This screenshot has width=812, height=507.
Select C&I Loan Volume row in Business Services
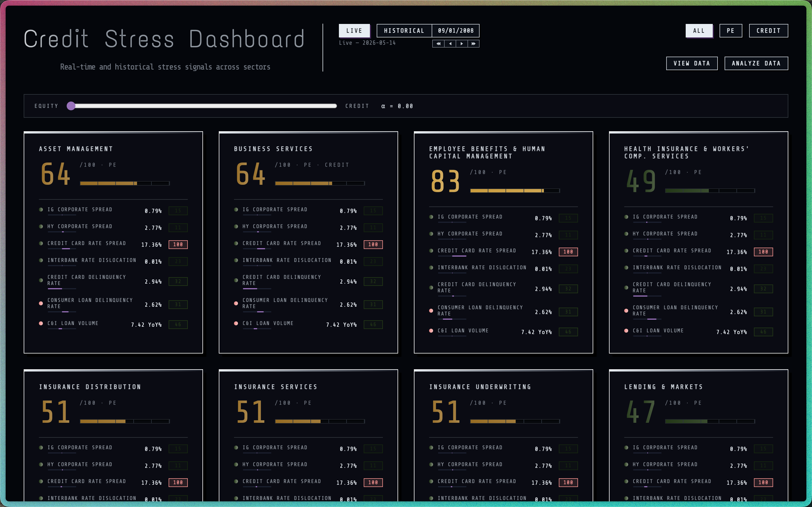coord(308,324)
